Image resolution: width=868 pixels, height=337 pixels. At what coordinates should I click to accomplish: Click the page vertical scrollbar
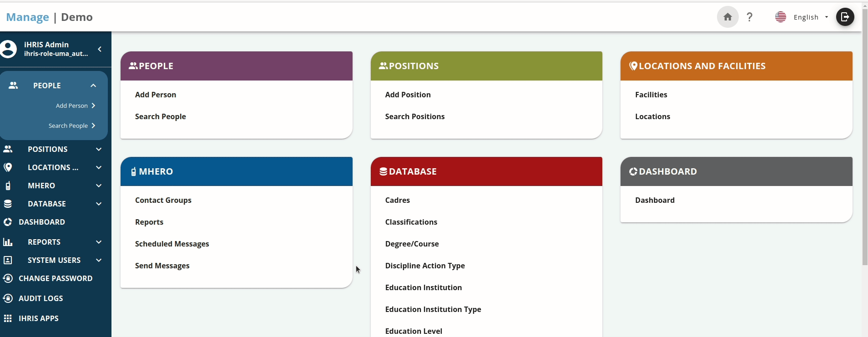pos(865,136)
